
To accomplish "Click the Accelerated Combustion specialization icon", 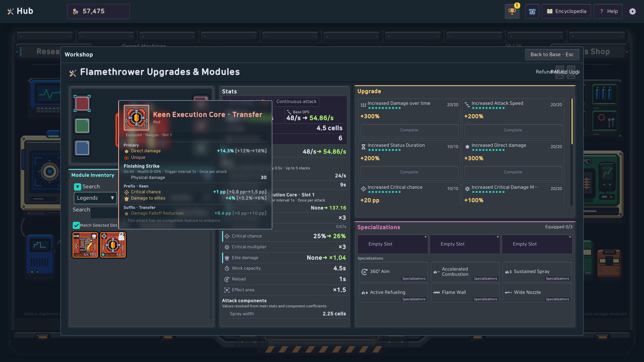I will [436, 271].
